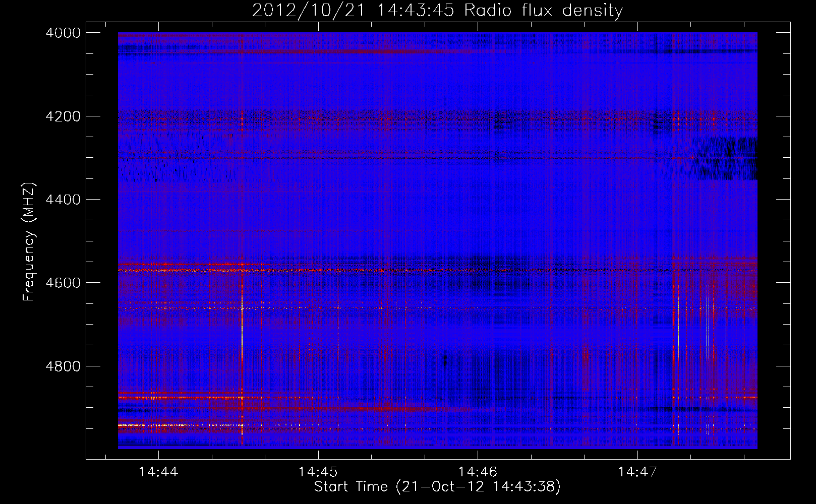Click the 14:44 time tick label
This screenshot has width=816, height=504.
click(158, 472)
